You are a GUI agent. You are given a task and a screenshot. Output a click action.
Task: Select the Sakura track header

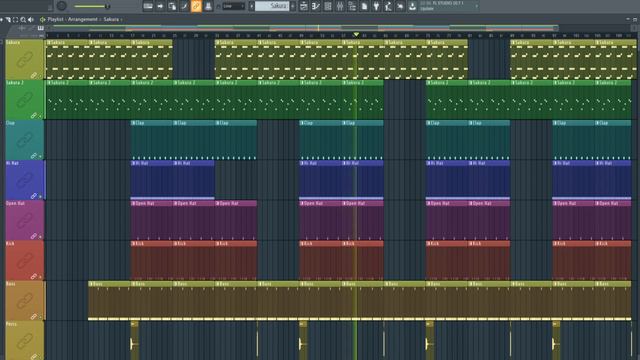24,59
